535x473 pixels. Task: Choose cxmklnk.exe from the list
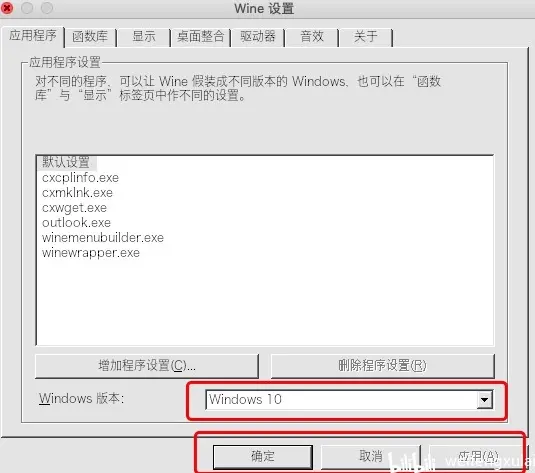[77, 193]
